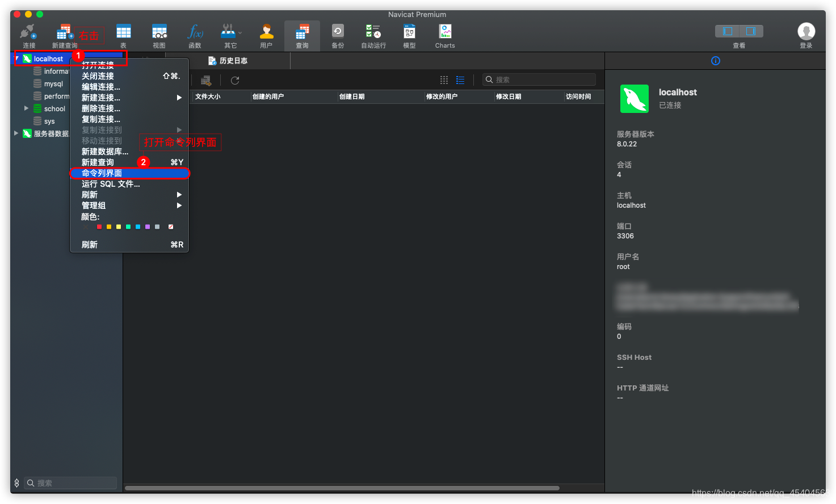836x504 pixels.
Task: Sort by 创建日期 column header
Action: point(352,96)
